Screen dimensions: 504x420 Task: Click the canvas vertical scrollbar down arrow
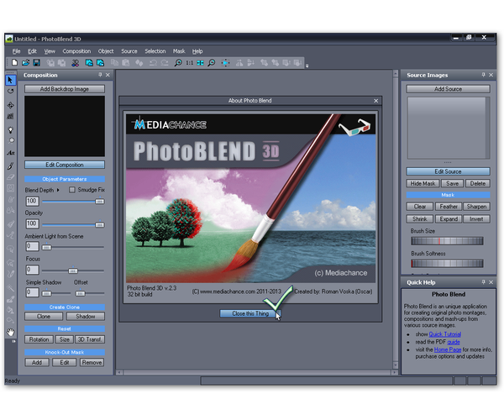(x=396, y=366)
